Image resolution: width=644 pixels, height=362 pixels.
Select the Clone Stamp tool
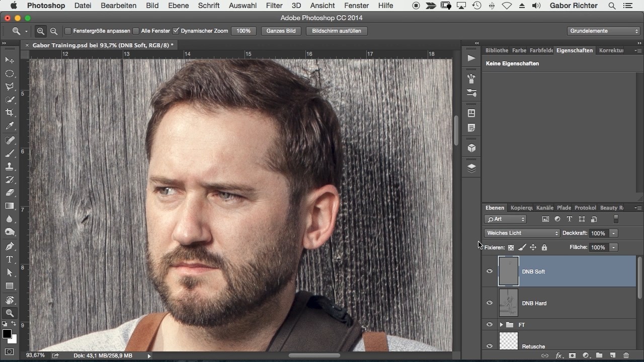(10, 166)
